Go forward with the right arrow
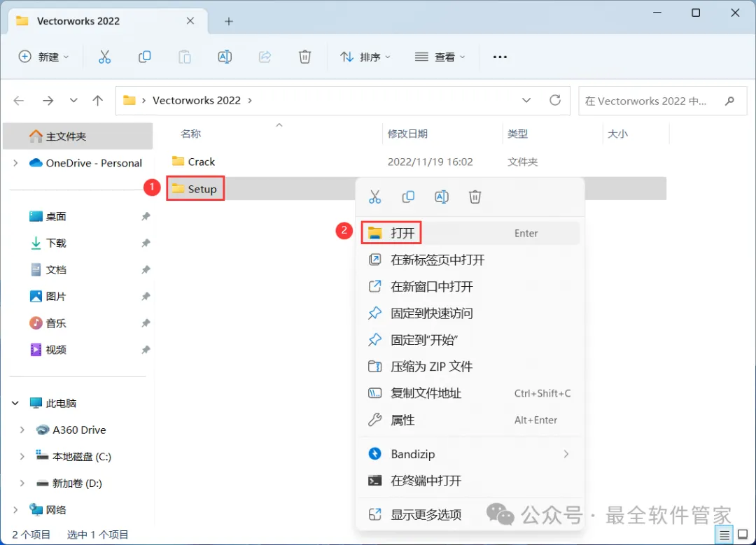Image resolution: width=756 pixels, height=545 pixels. pyautogui.click(x=48, y=101)
